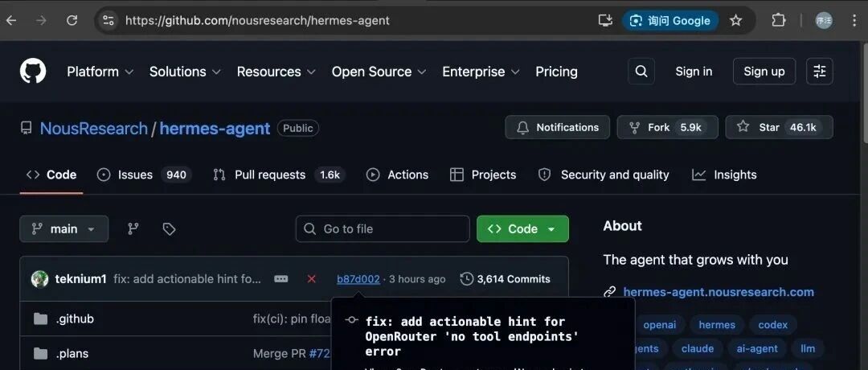Click the codex topic tag

(x=773, y=325)
